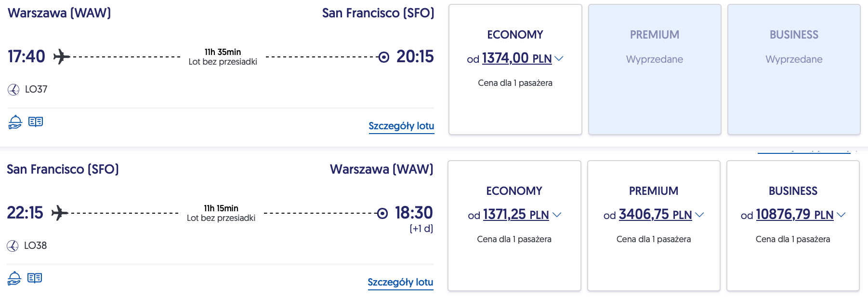The width and height of the screenshot is (868, 300).
Task: Click the in-flight magazine icon for flight LO38
Action: [x=35, y=278]
